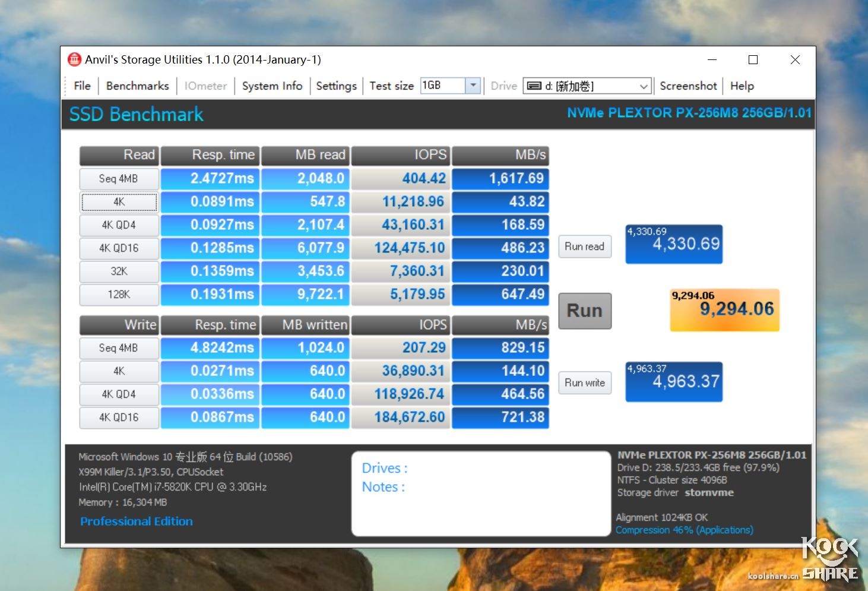Click the Compression 46% (Applications) link

pyautogui.click(x=684, y=530)
